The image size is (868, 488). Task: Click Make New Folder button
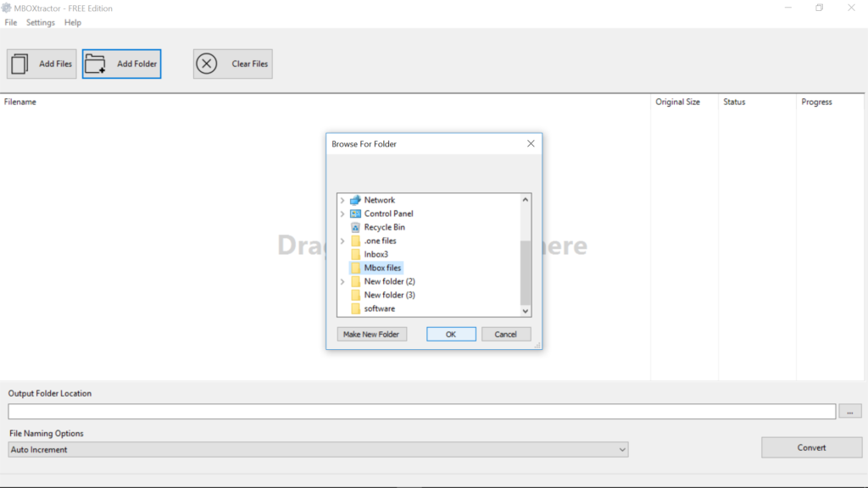pos(371,334)
